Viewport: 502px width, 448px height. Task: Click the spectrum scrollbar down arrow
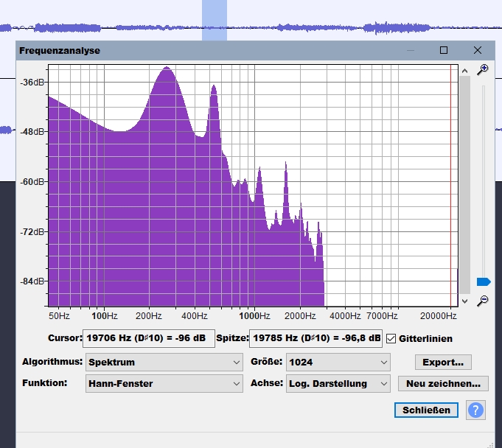(x=464, y=301)
